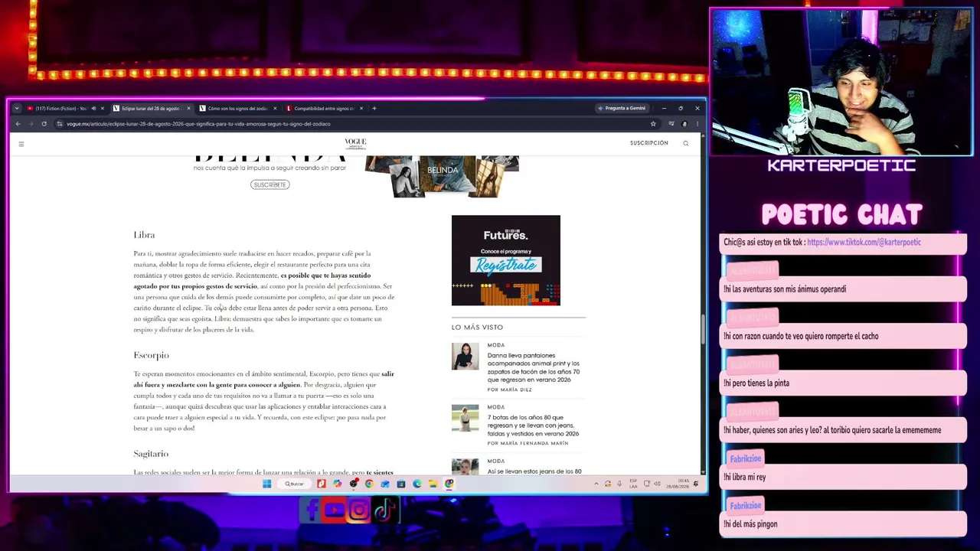Image resolution: width=980 pixels, height=551 pixels.
Task: Reload the Vogue article page
Action: click(44, 124)
